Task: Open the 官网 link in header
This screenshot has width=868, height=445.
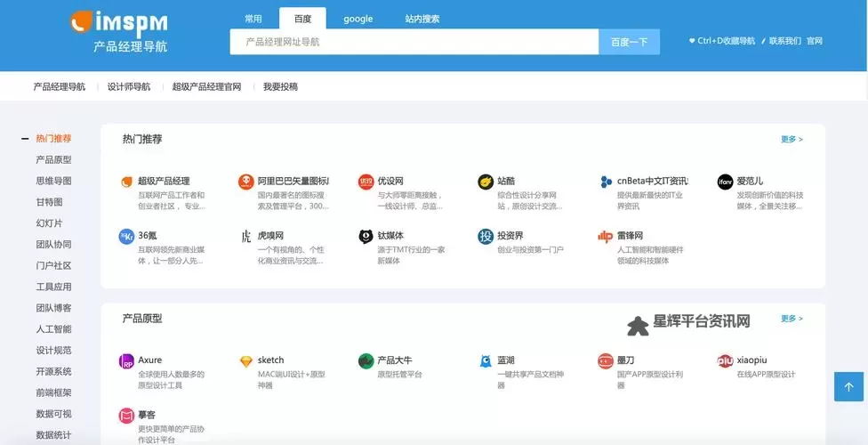Action: [x=815, y=40]
